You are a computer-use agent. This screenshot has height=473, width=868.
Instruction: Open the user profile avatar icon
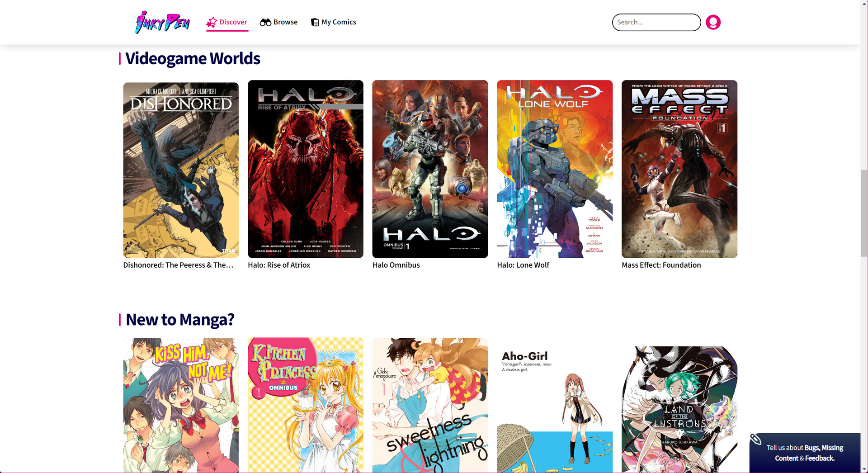[x=713, y=22]
